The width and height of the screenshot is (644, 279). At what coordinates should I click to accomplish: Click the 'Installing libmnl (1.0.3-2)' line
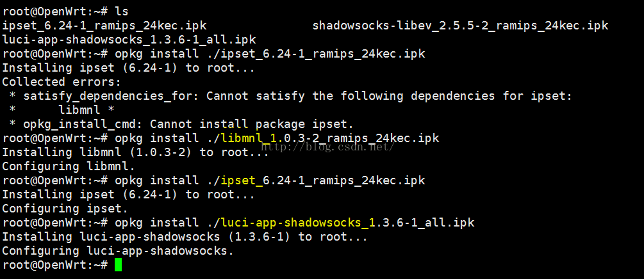pyautogui.click(x=135, y=152)
